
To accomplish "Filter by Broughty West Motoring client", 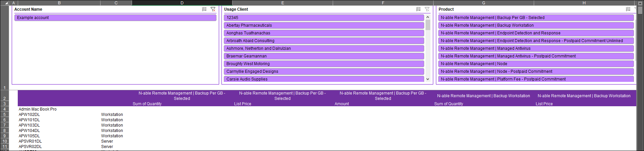I will click(x=324, y=64).
